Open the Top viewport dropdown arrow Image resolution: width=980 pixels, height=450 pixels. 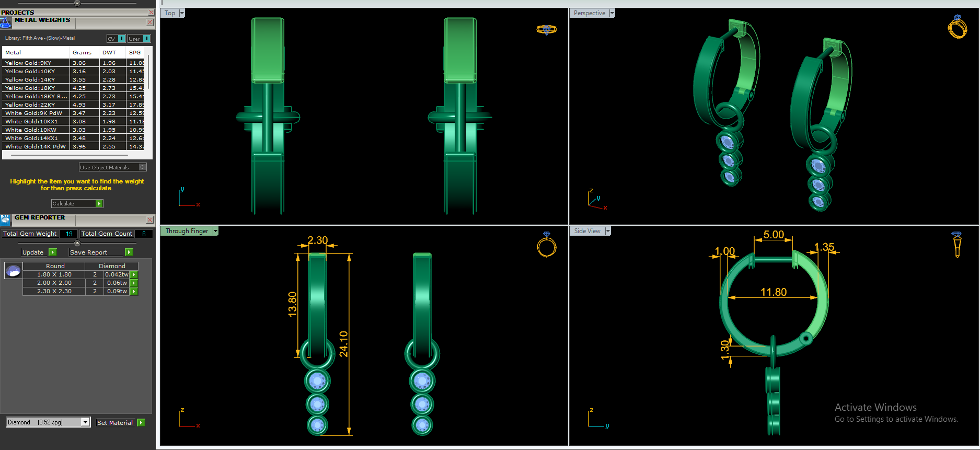[182, 13]
